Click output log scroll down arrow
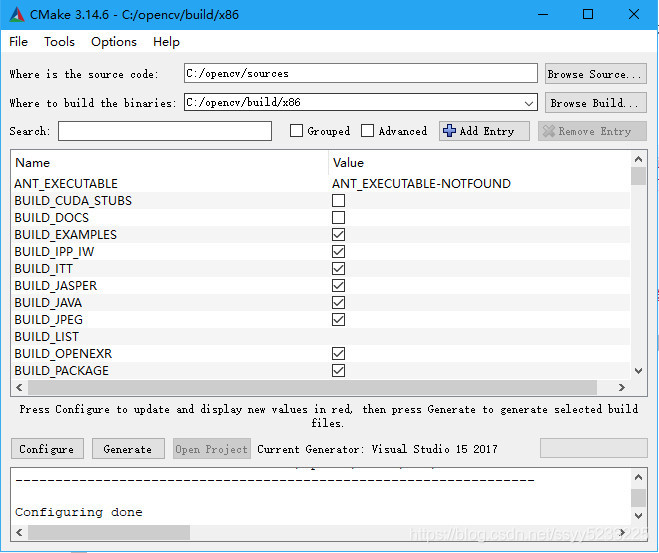 pyautogui.click(x=638, y=516)
